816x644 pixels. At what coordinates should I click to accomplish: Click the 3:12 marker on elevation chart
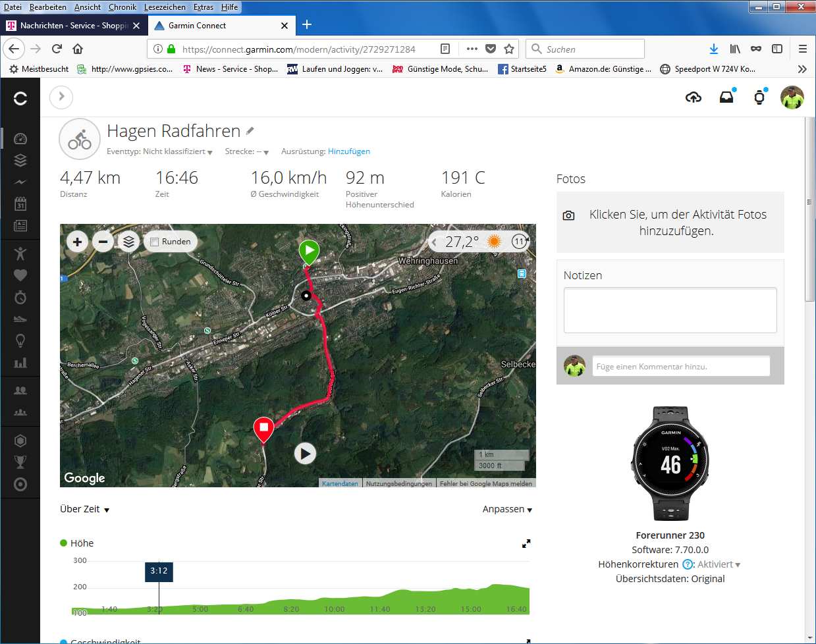coord(159,571)
